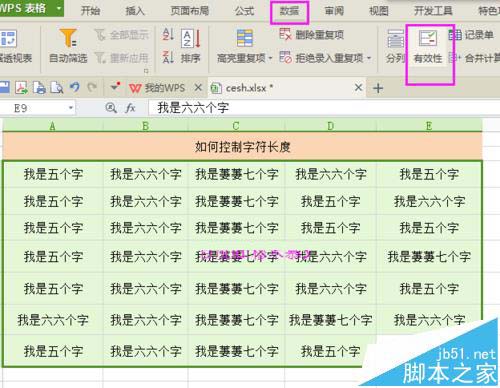Select column E header
This screenshot has width=500, height=388.
click(x=429, y=126)
